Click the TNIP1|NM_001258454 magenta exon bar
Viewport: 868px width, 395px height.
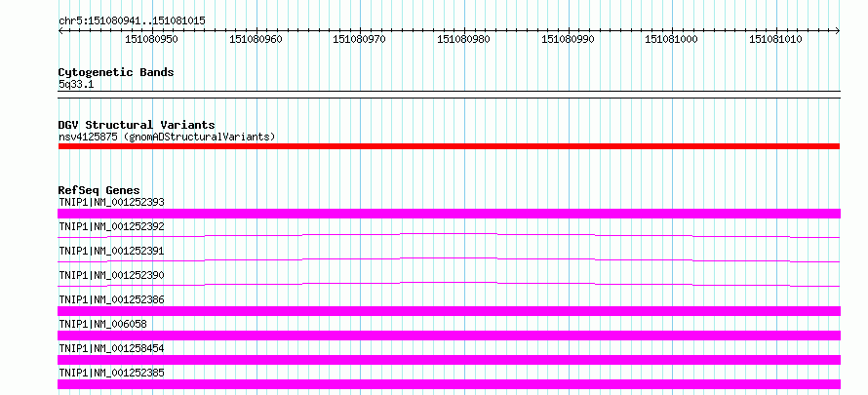click(449, 360)
